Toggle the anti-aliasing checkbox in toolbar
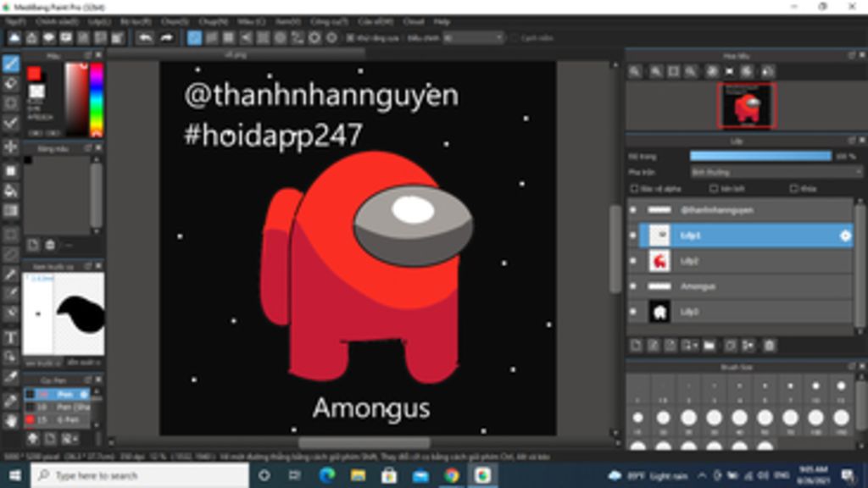This screenshot has width=868, height=488. [x=350, y=38]
